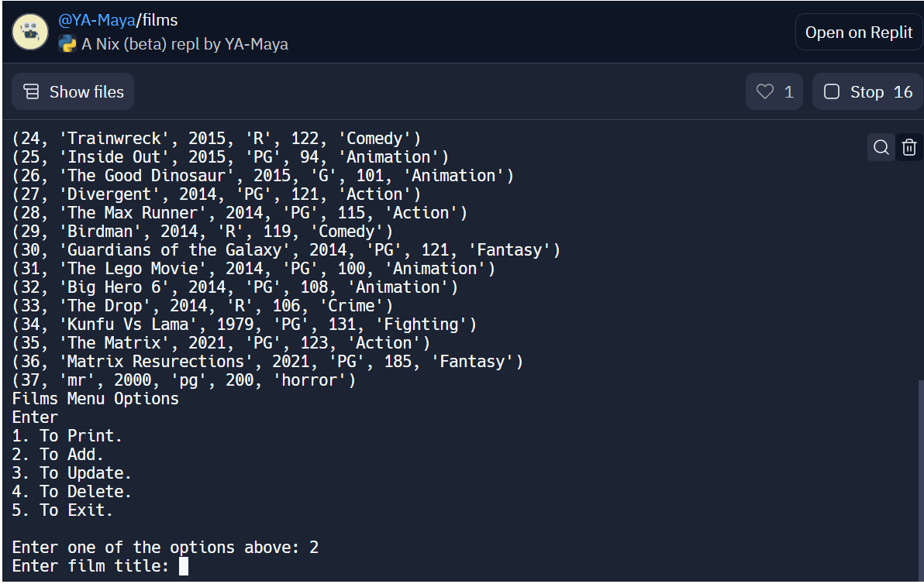The height and width of the screenshot is (584, 924).
Task: Click the square icon inside the Stop button
Action: (831, 91)
